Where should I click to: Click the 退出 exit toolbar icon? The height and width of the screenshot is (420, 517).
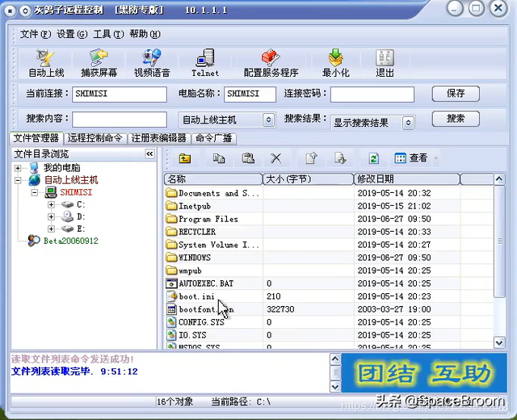click(x=385, y=64)
